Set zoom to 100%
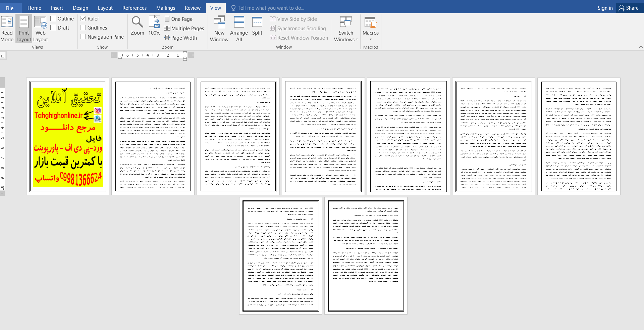644x330 pixels. pos(154,26)
